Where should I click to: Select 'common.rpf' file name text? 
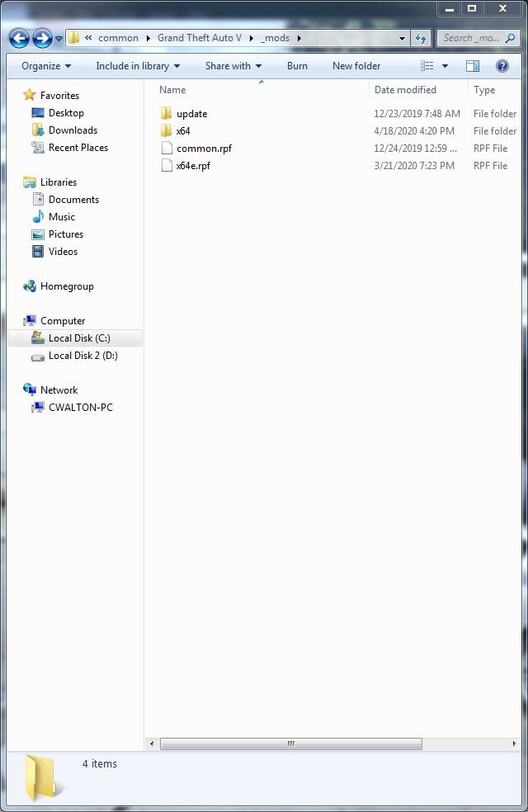(204, 148)
